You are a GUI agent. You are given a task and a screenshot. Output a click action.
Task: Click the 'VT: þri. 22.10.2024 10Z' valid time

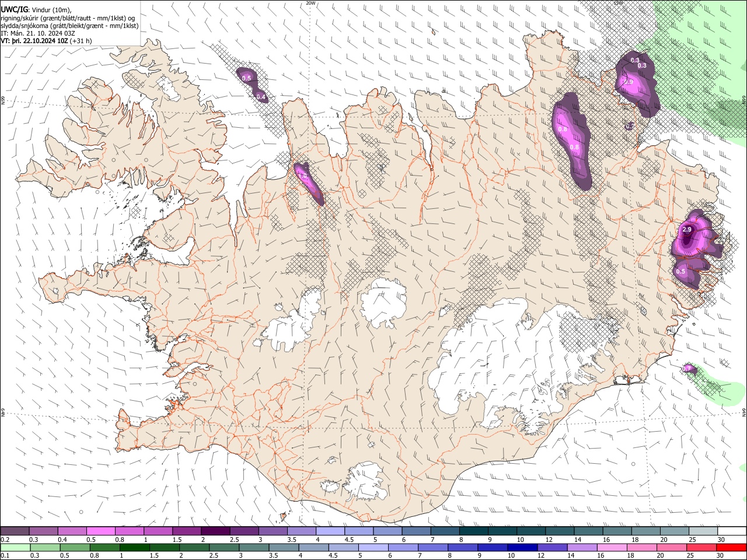(35, 41)
